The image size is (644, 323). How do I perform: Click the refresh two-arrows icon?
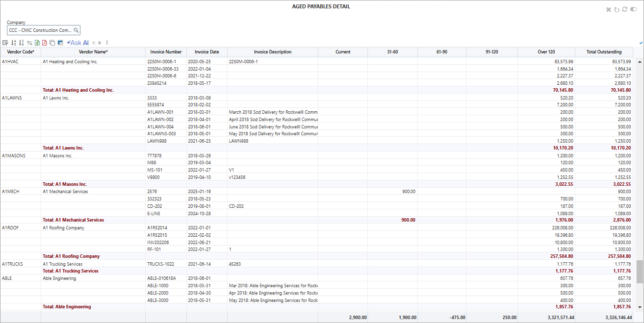pyautogui.click(x=624, y=9)
